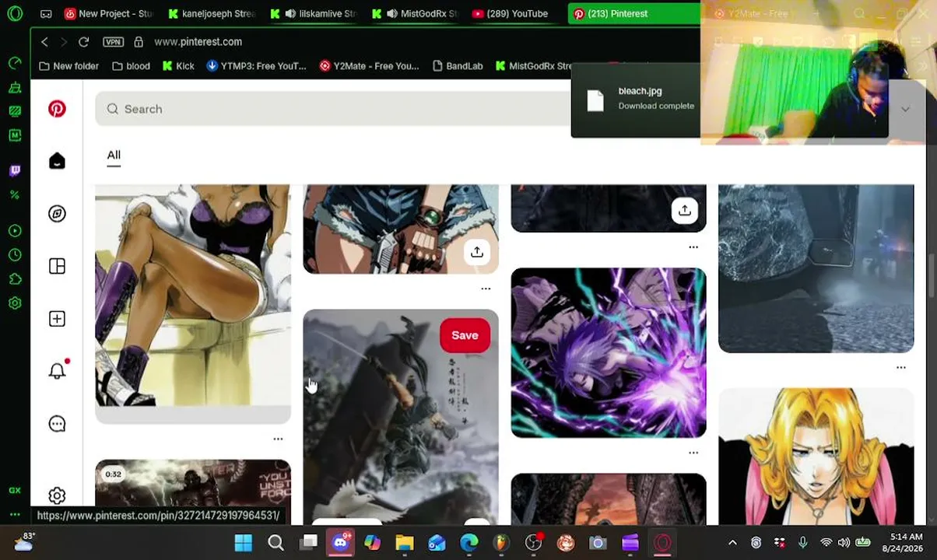Open the three-dot sidebar setup in Opera
The width and height of the screenshot is (937, 560).
15,514
